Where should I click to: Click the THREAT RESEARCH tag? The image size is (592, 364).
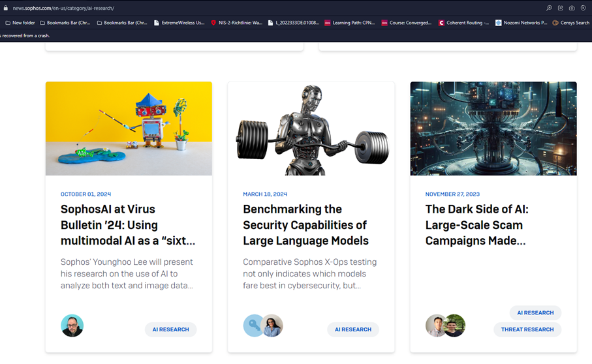coord(527,329)
